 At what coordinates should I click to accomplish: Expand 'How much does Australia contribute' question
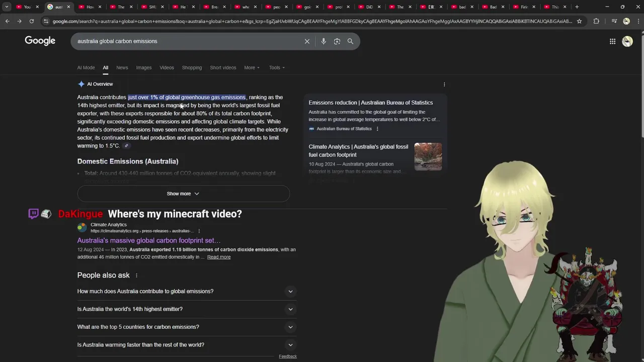tap(187, 291)
